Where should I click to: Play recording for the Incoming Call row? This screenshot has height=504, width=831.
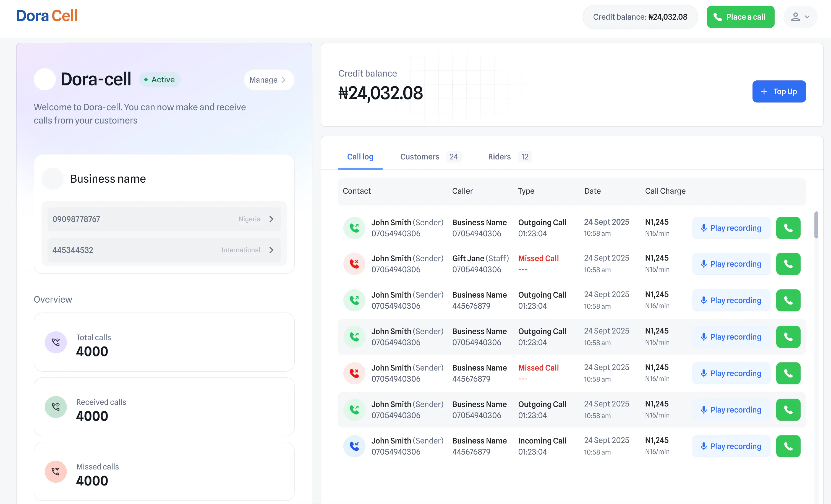(x=731, y=446)
